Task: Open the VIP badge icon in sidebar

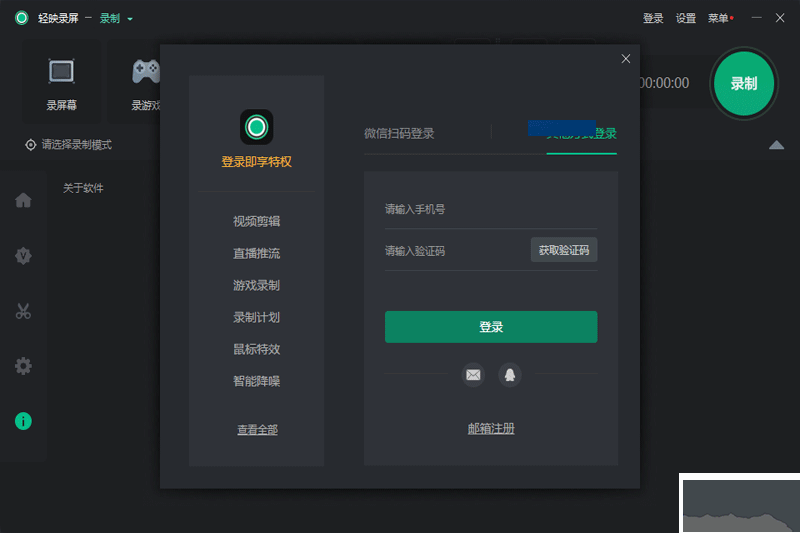Action: [x=23, y=256]
